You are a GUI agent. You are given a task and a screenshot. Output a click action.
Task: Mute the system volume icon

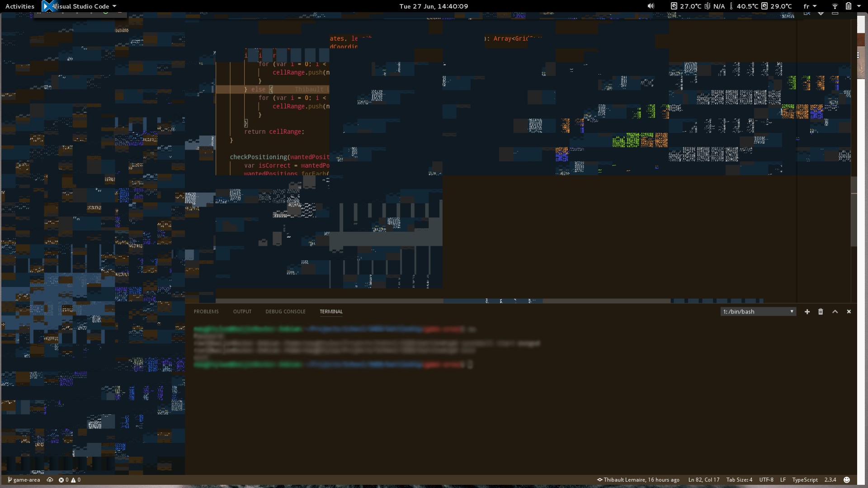pos(651,6)
